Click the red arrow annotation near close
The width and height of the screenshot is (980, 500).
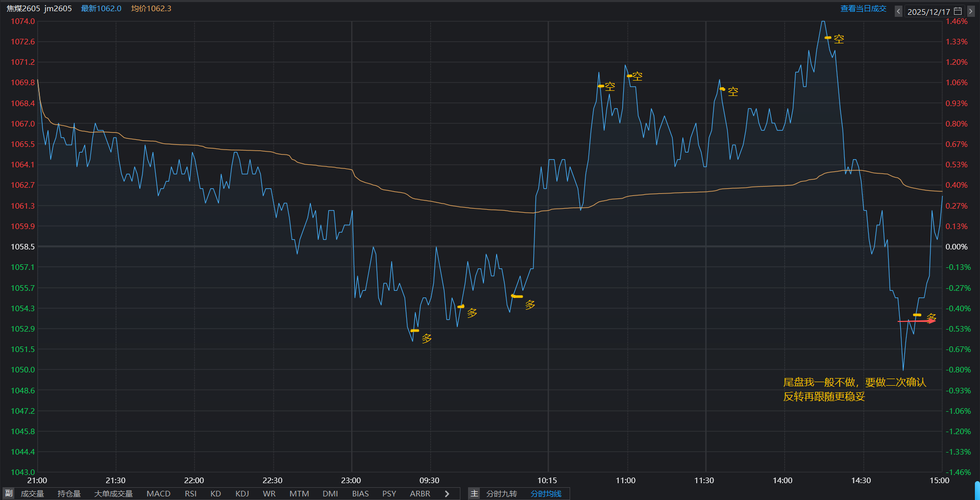coord(917,321)
